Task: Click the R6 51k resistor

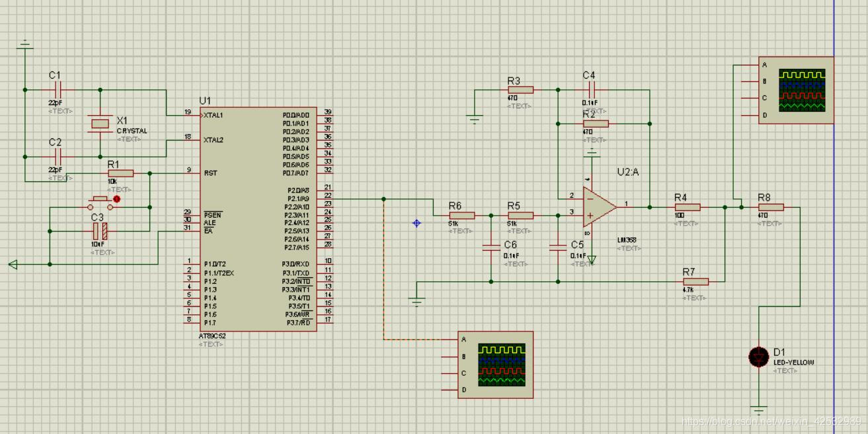Action: [461, 215]
